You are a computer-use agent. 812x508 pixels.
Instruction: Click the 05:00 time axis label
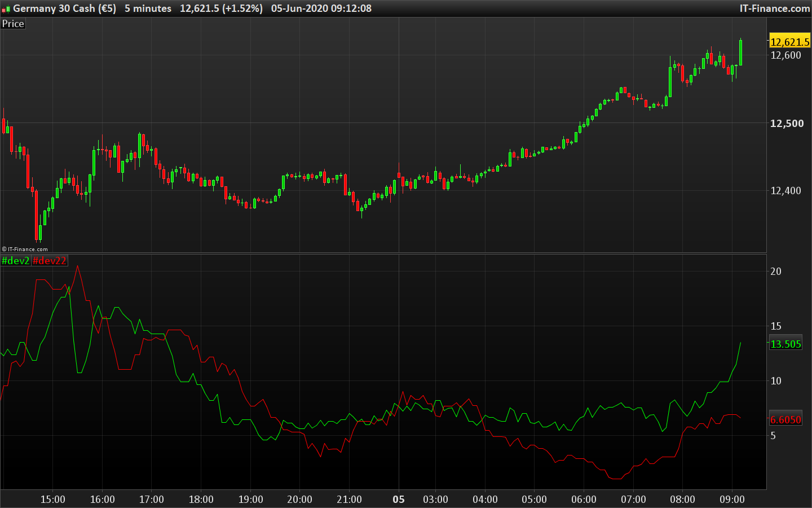coord(534,500)
